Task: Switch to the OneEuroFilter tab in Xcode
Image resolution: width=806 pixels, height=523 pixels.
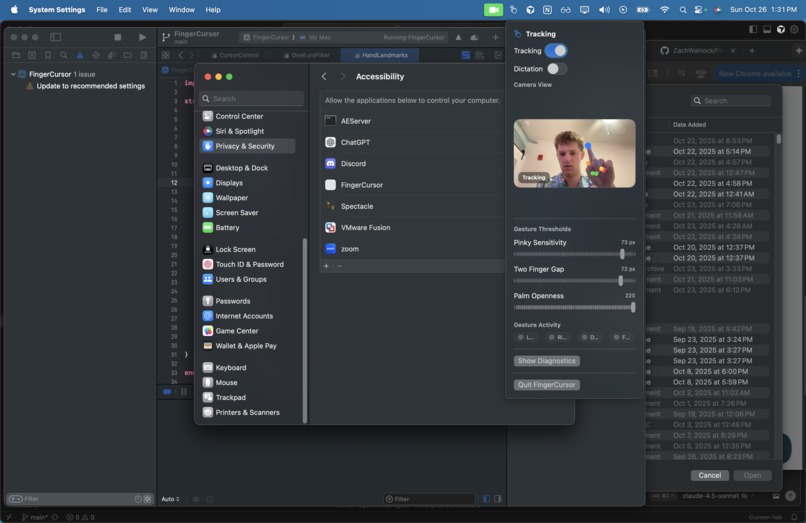Action: [306, 55]
